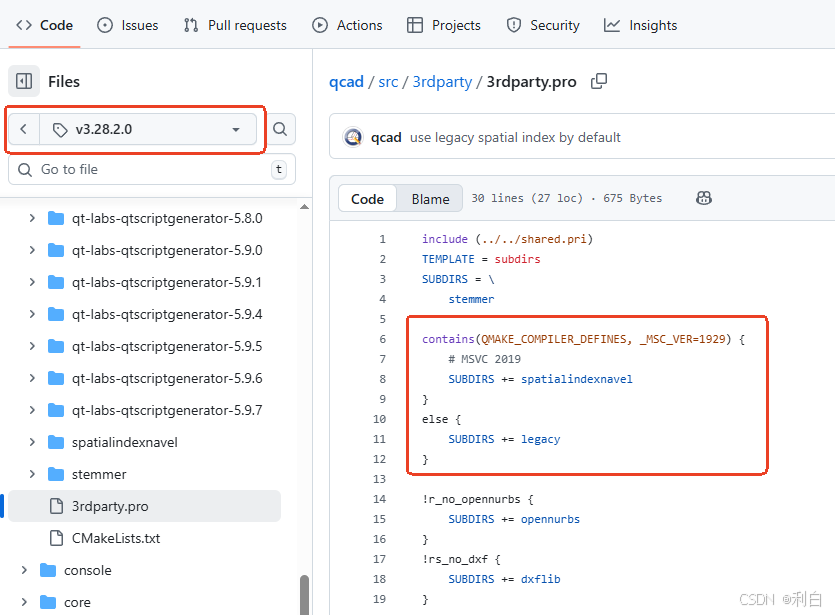
Task: Expand the console folder chevron
Action: (24, 570)
